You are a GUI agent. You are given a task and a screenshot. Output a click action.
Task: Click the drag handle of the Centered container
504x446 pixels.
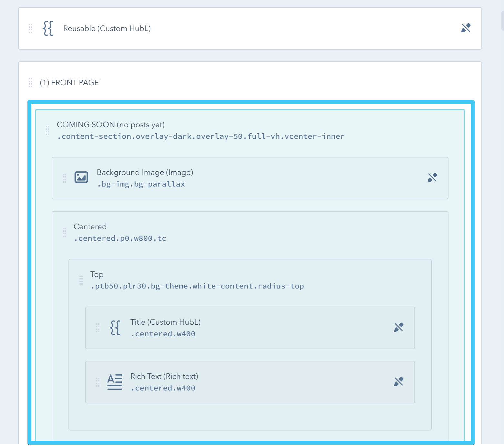click(x=64, y=232)
